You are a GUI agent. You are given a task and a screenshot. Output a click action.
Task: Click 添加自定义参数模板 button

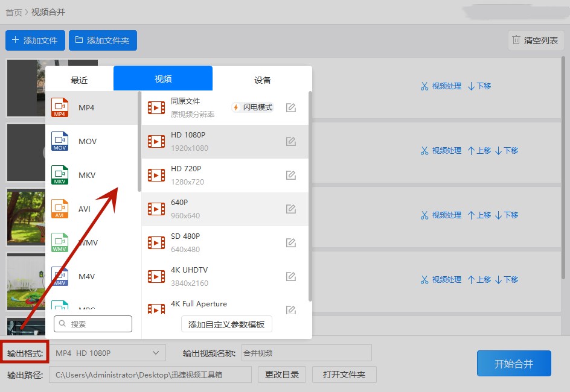tap(226, 324)
